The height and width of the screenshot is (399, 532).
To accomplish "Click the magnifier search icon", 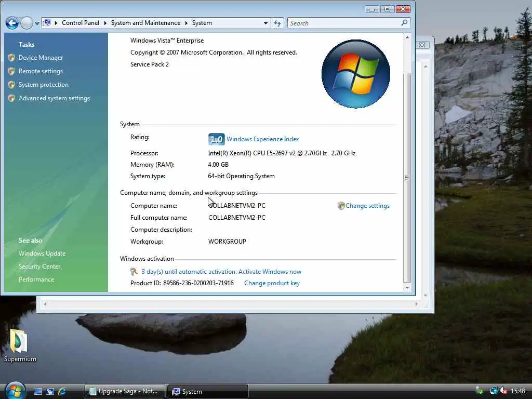I will (404, 23).
